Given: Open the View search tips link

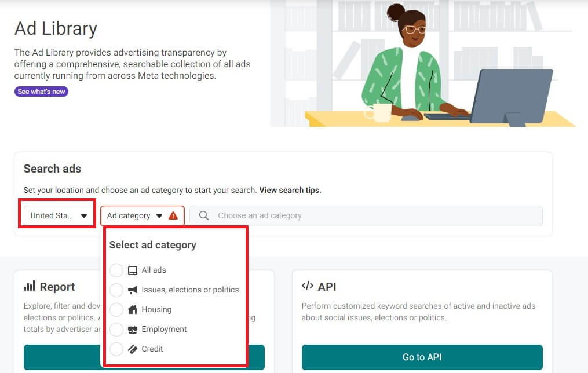Looking at the screenshot, I should click(290, 190).
